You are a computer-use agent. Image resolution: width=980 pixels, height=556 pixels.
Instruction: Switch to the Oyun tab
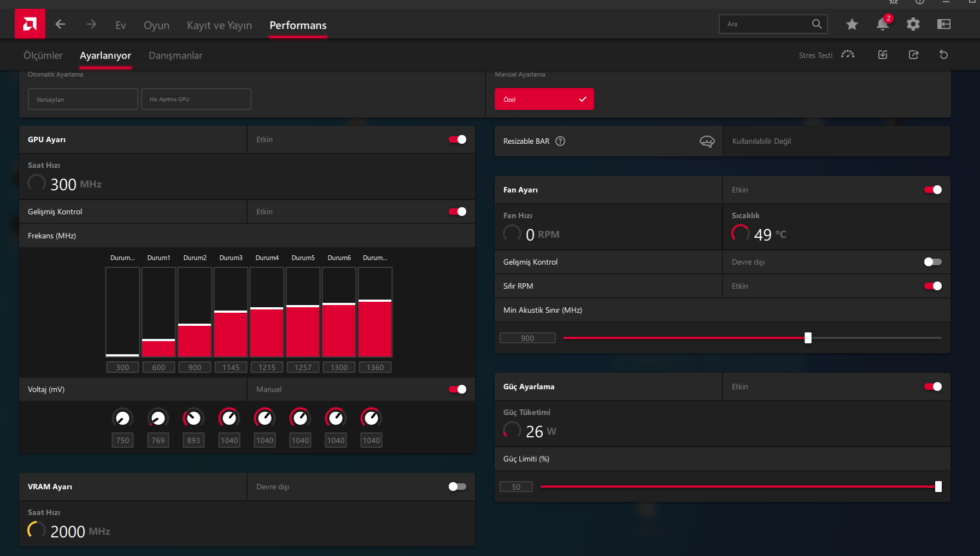click(x=156, y=25)
